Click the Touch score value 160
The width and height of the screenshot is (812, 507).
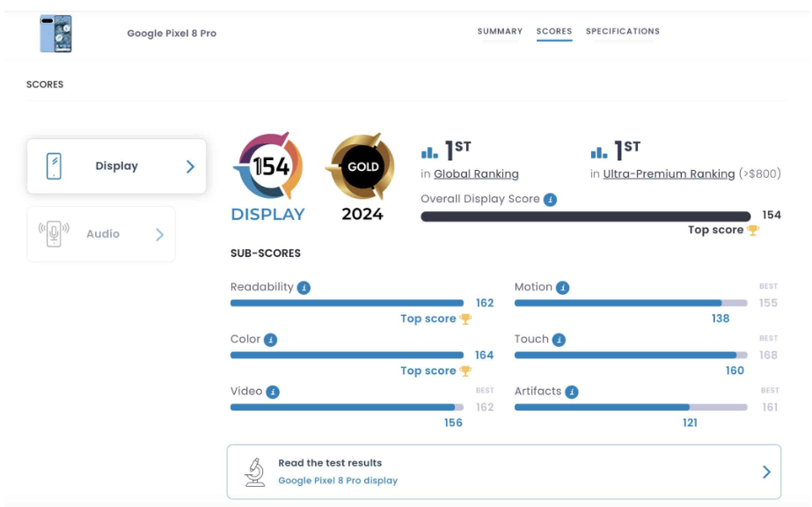click(x=735, y=371)
